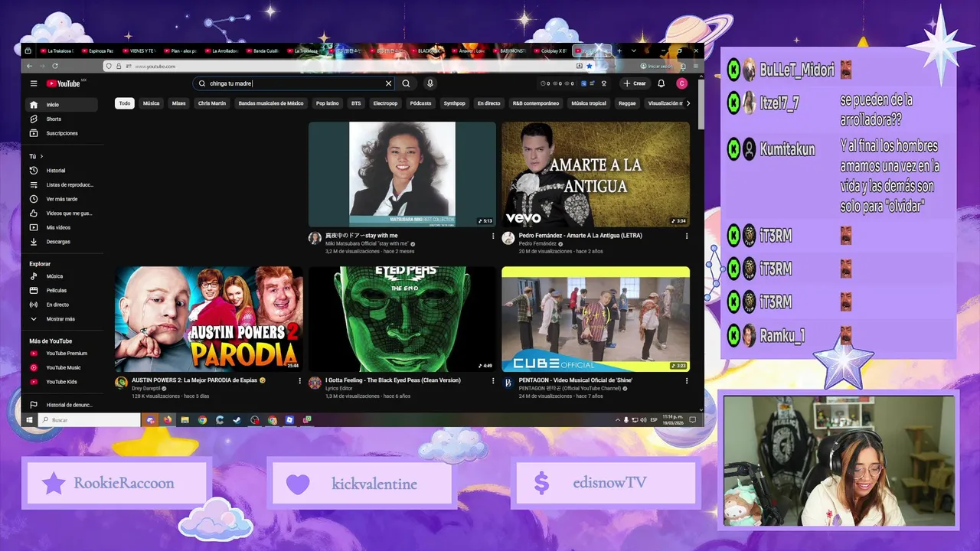Screen dimensions: 980x551
Task: Open Firefox from the taskbar
Action: (168, 419)
